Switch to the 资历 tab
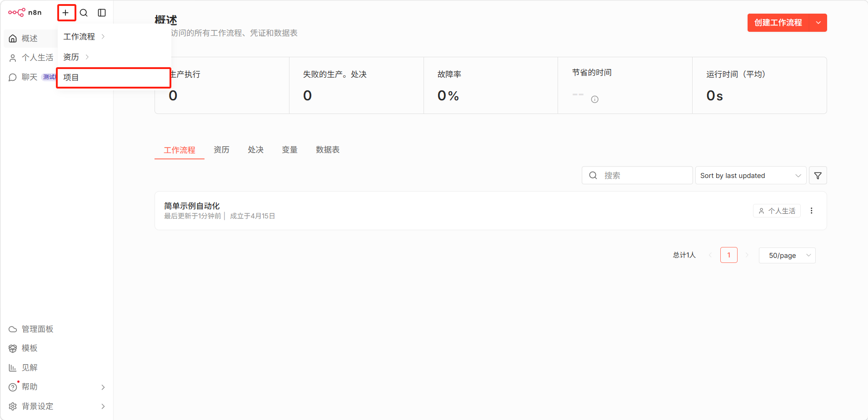This screenshot has height=420, width=868. click(221, 150)
